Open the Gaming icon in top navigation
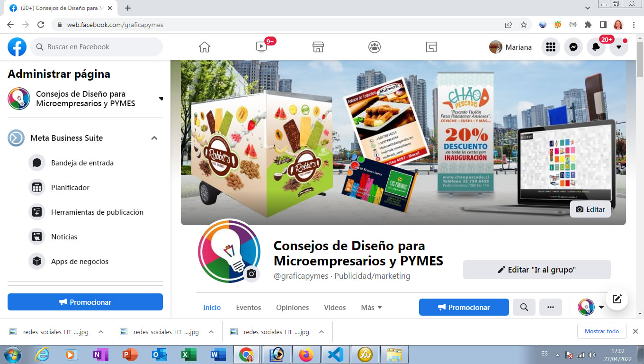Screen dimensions: 644x364 [x=431, y=47]
